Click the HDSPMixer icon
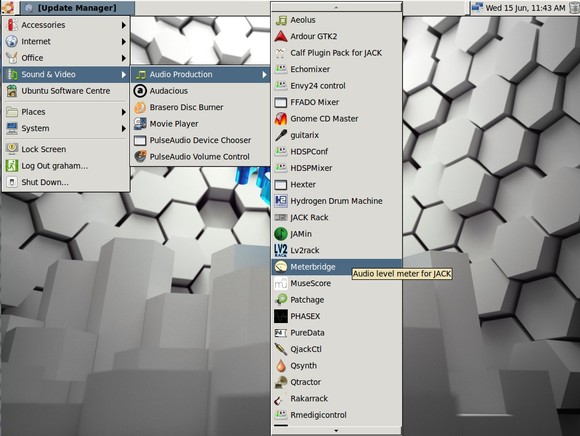Screen dimensions: 580x436 pyautogui.click(x=281, y=168)
